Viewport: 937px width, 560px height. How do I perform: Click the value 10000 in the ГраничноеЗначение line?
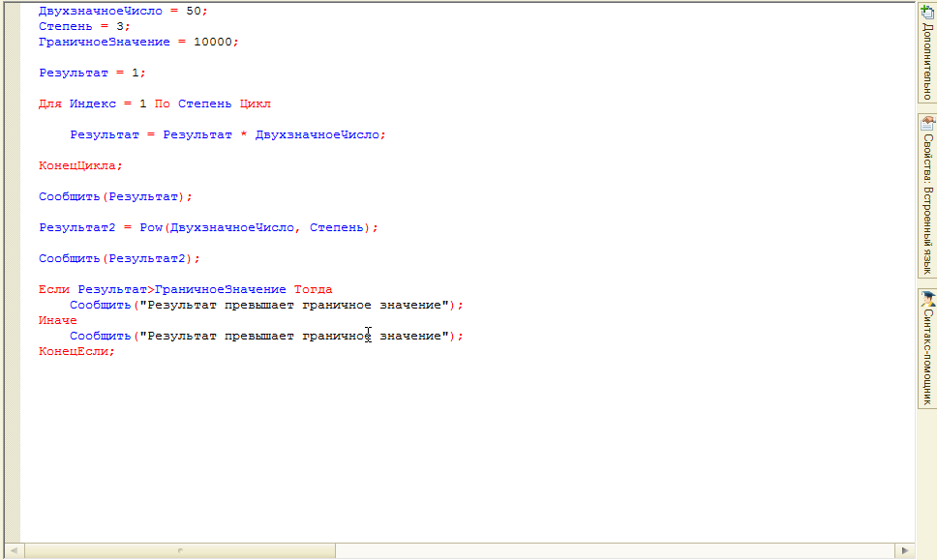212,42
